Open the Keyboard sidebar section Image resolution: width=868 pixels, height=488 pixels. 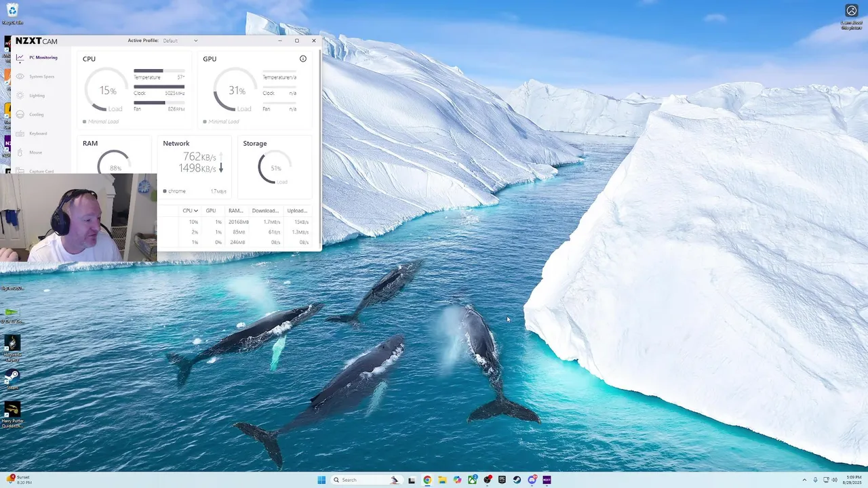(x=38, y=134)
